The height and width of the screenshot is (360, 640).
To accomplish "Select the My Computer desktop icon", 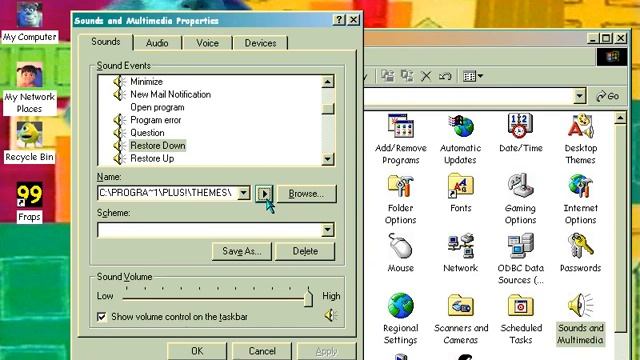I will pos(29,15).
